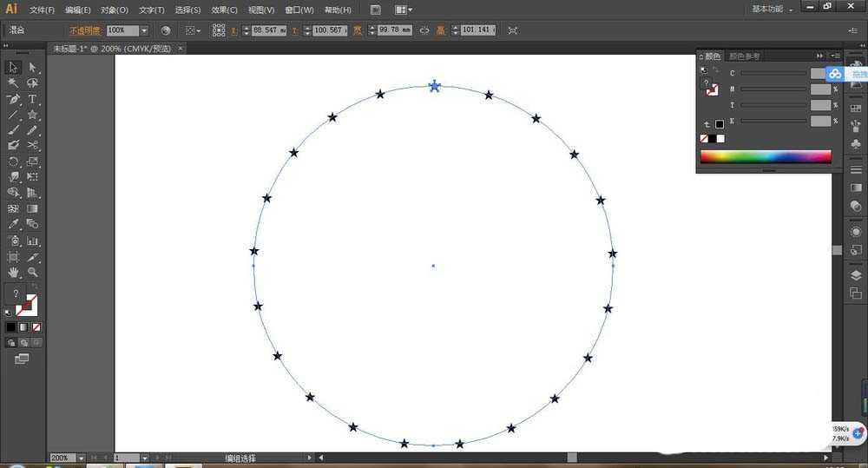Switch to the 颜色参考 panel tab
Image resolution: width=868 pixels, height=468 pixels.
(744, 56)
